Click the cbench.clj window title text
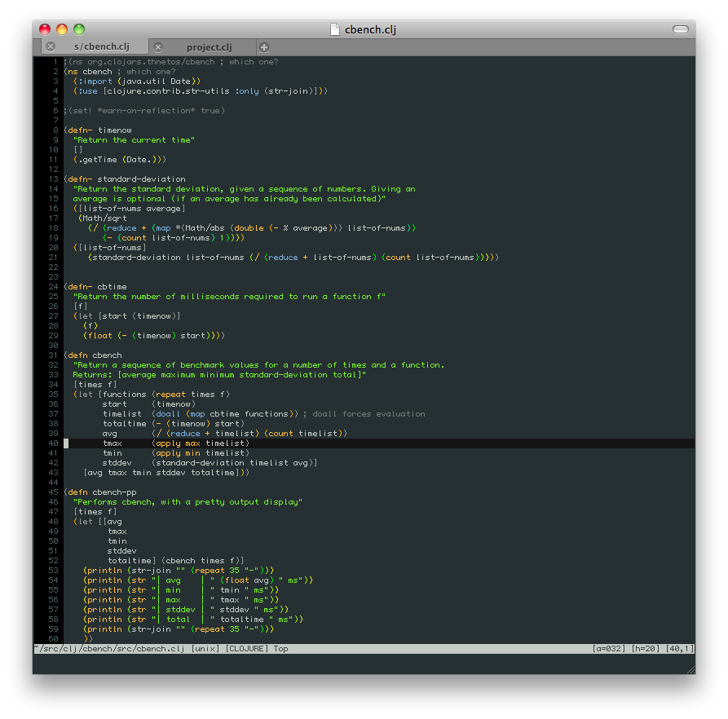The height and width of the screenshot is (719, 728). [x=370, y=29]
